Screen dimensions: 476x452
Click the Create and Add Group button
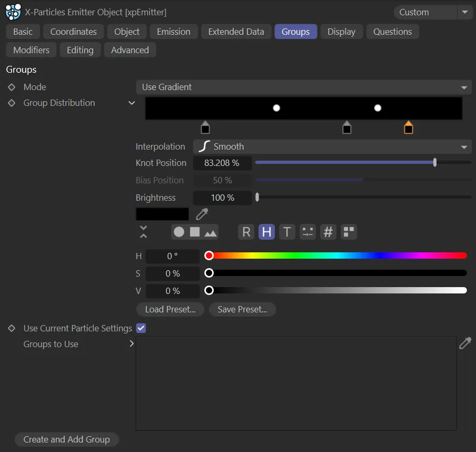pos(67,439)
